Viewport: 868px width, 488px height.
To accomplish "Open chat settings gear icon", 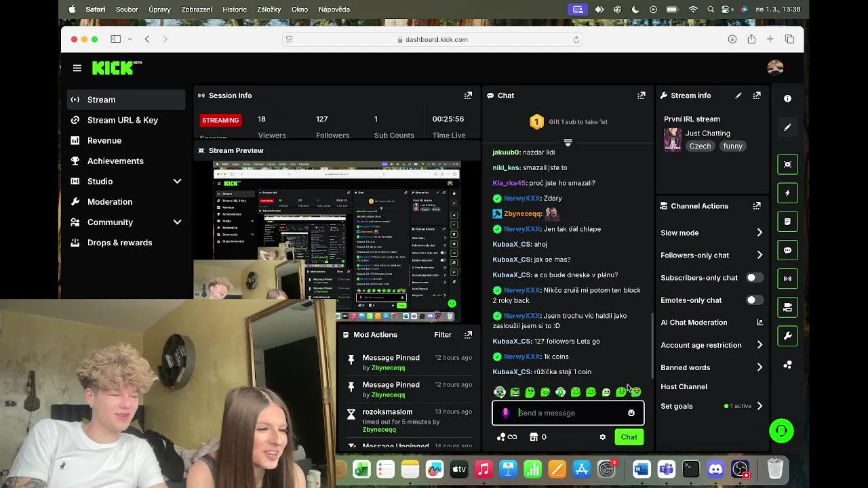I will coord(602,437).
